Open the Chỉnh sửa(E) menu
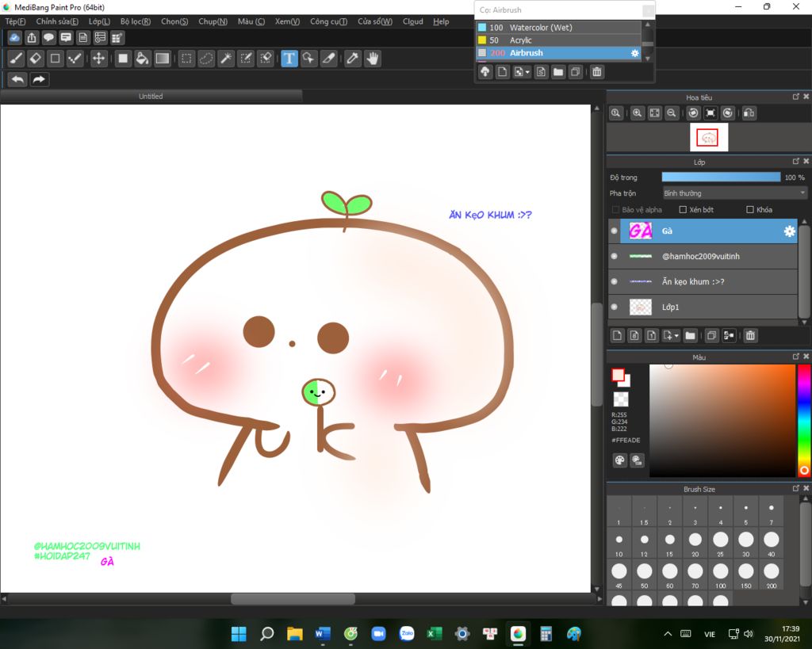Viewport: 812px width, 649px height. coord(57,21)
